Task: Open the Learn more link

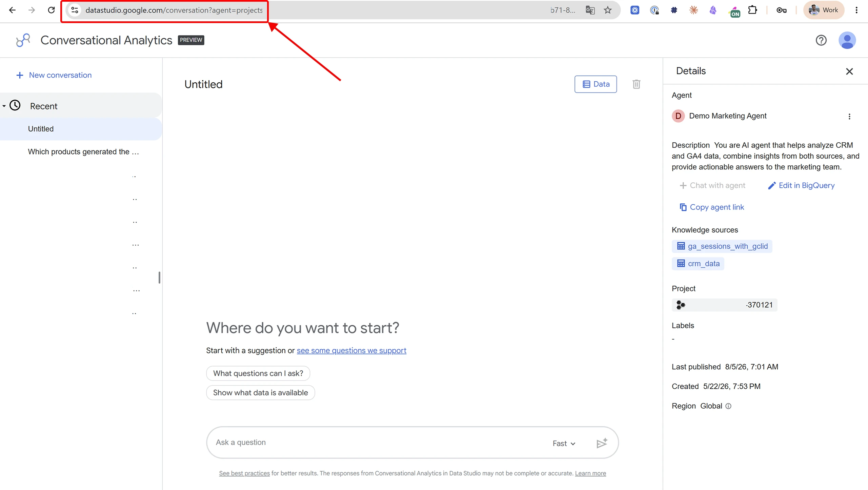Action: click(590, 473)
